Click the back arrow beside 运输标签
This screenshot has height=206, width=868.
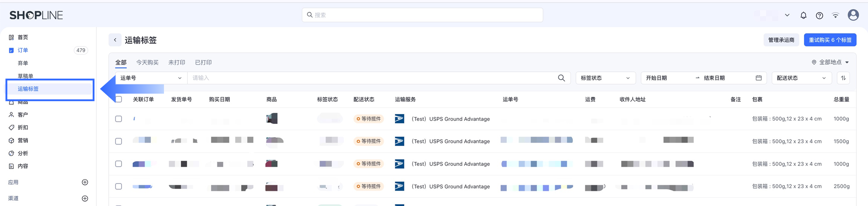point(115,40)
